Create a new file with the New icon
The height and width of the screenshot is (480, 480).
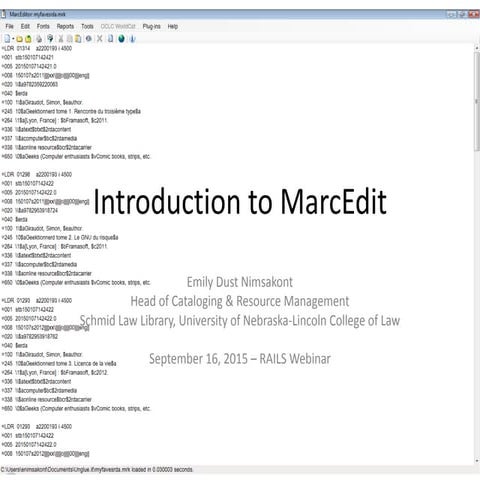tap(7, 39)
